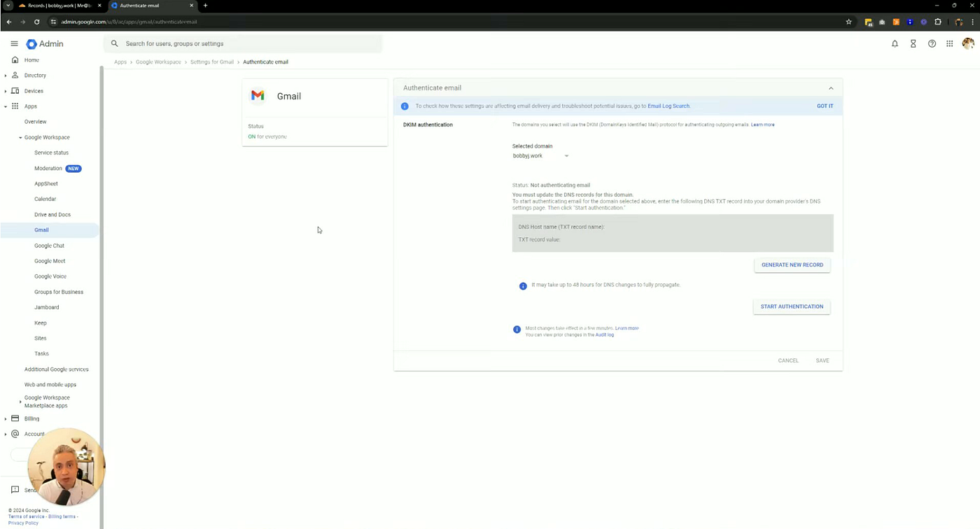Select the Authenticate email browser tab
980x529 pixels.
152,6
